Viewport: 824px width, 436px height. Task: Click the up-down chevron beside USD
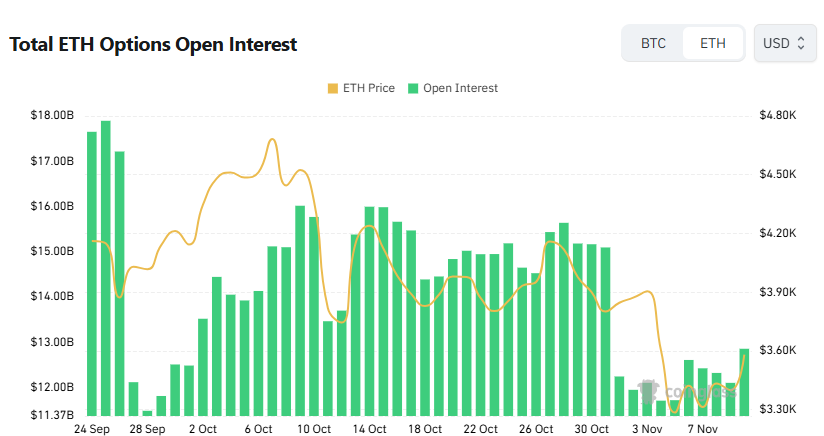[x=800, y=44]
